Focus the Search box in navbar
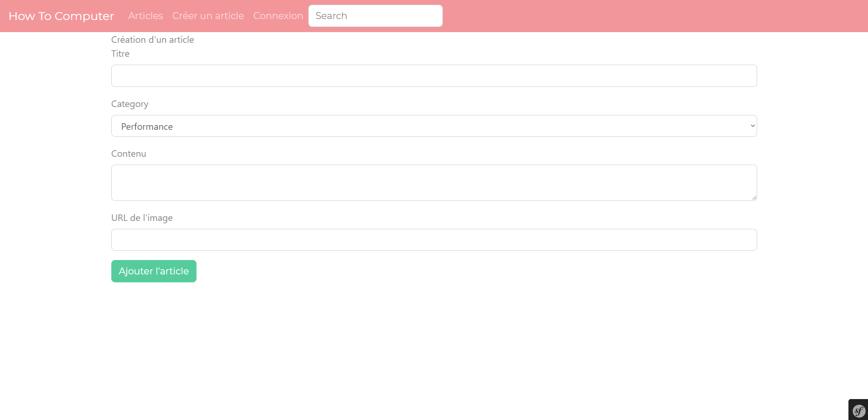The image size is (868, 420). pos(375,16)
